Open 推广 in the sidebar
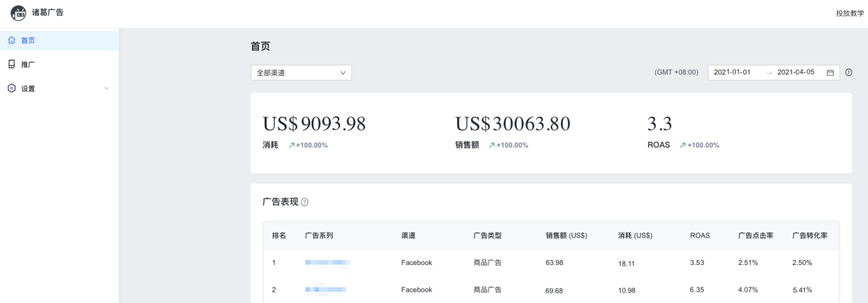The width and height of the screenshot is (868, 303). click(x=60, y=64)
